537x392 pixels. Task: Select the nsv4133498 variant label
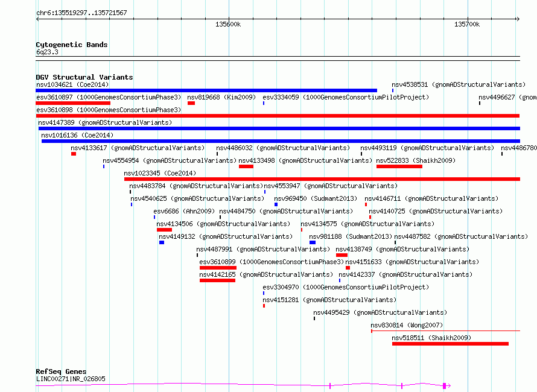pyautogui.click(x=305, y=160)
